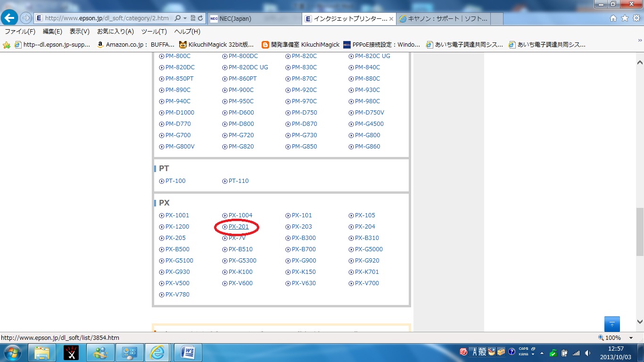The width and height of the screenshot is (644, 362).
Task: Close the インクジェットプリンター tab with its X
Action: coord(391,19)
